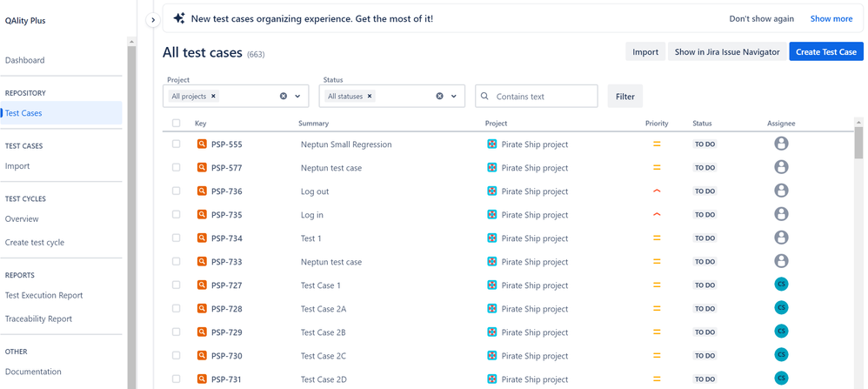The image size is (868, 389).
Task: Go to Traceability Report
Action: [x=38, y=319]
